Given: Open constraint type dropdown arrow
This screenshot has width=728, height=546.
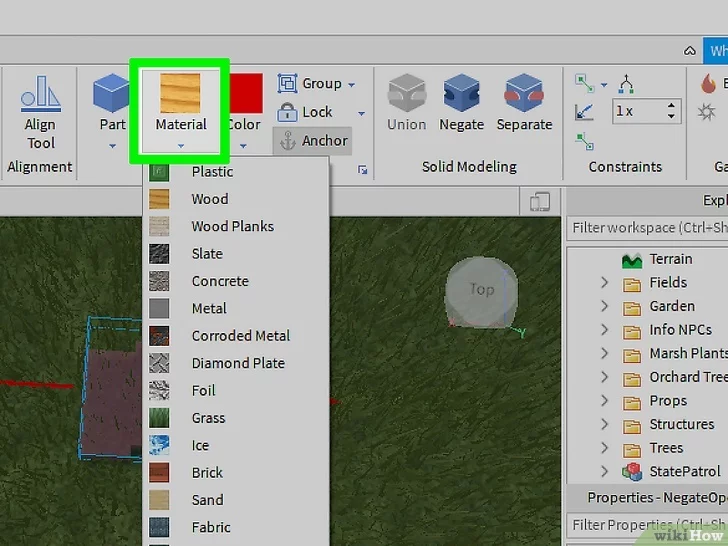Looking at the screenshot, I should click(604, 84).
